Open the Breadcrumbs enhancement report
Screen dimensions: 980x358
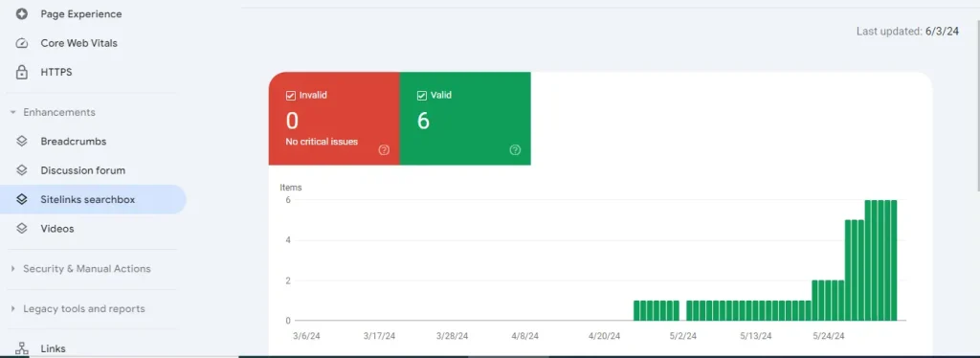click(73, 142)
